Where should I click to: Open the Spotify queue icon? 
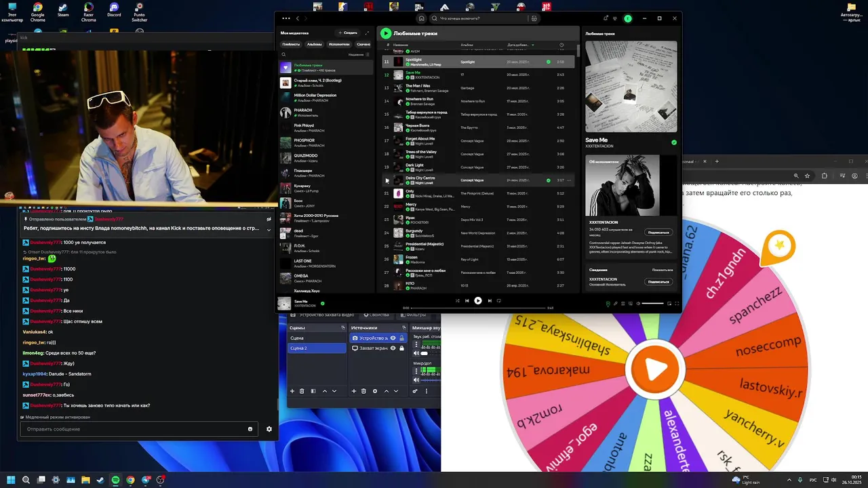[623, 304]
